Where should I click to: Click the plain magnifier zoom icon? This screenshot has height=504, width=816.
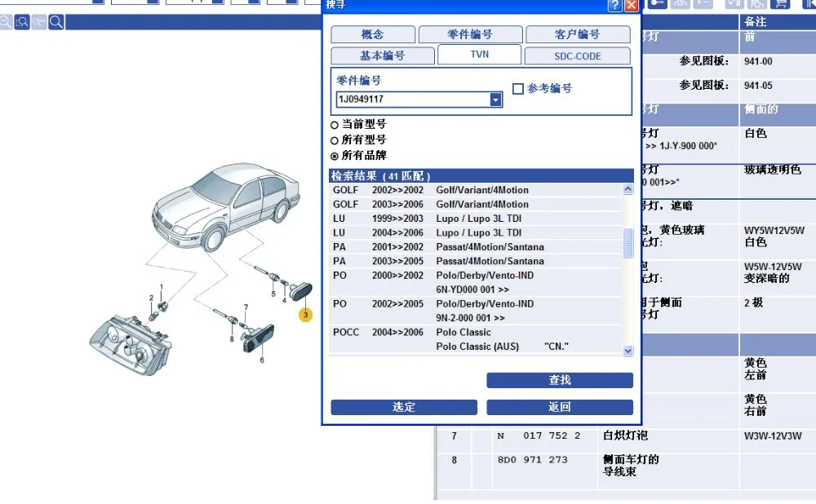(x=56, y=22)
